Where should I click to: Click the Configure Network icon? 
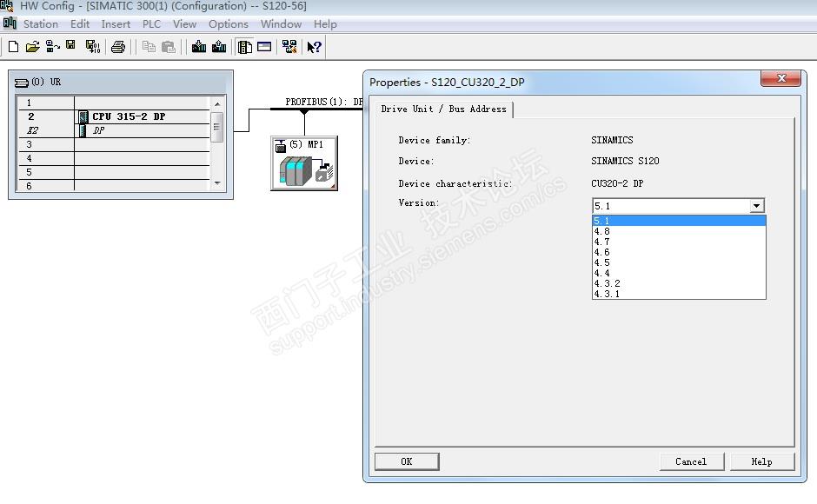pyautogui.click(x=289, y=47)
